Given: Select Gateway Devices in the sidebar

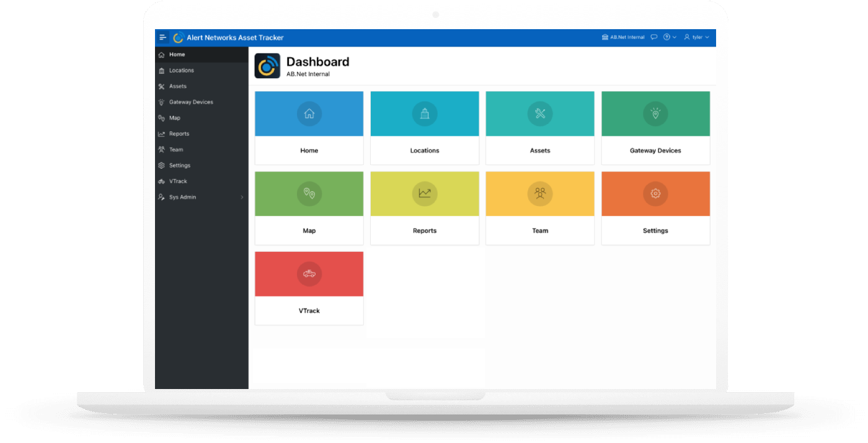Looking at the screenshot, I should [201, 102].
